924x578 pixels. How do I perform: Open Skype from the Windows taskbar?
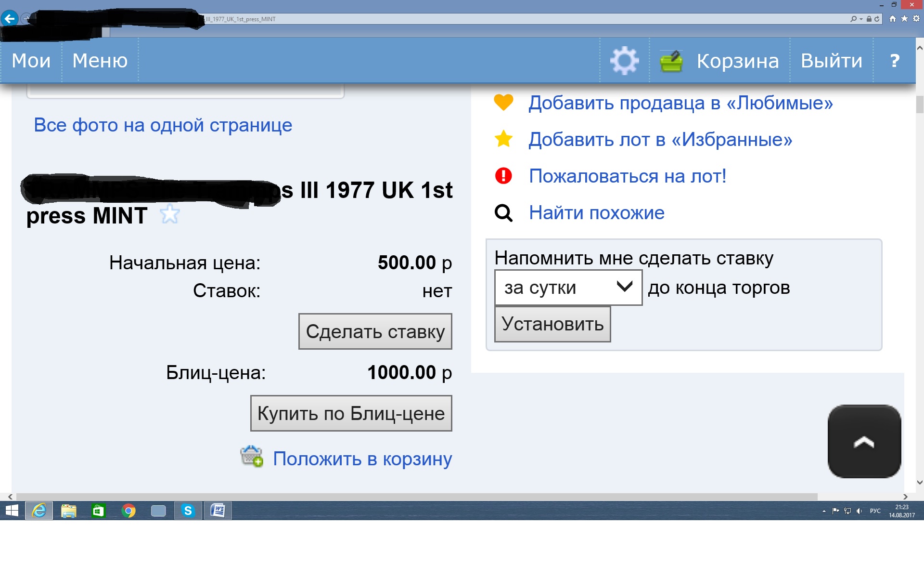pyautogui.click(x=188, y=511)
